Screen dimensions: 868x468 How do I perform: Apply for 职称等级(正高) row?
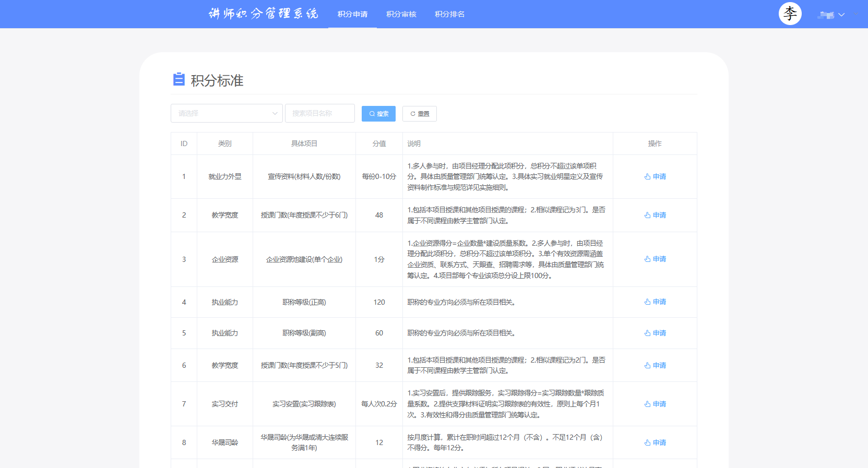[x=655, y=302]
